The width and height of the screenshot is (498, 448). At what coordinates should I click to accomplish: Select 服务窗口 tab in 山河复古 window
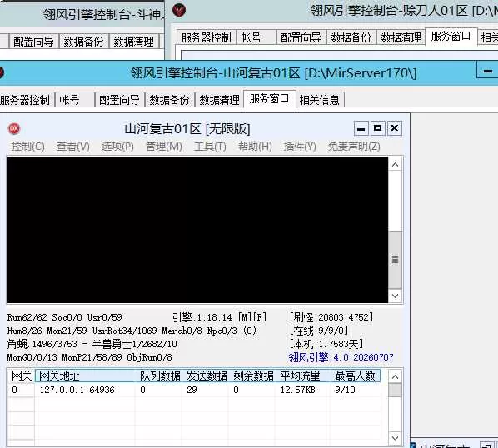(269, 99)
